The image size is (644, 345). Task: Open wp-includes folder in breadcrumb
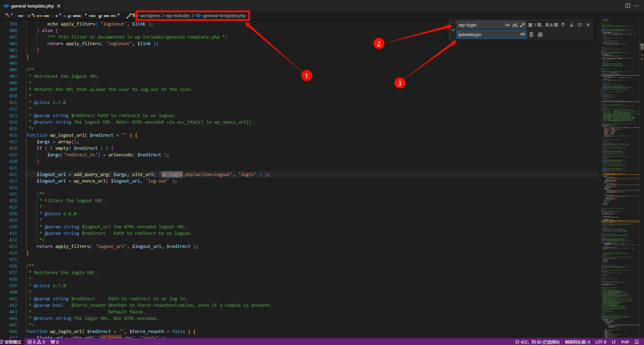[x=178, y=15]
